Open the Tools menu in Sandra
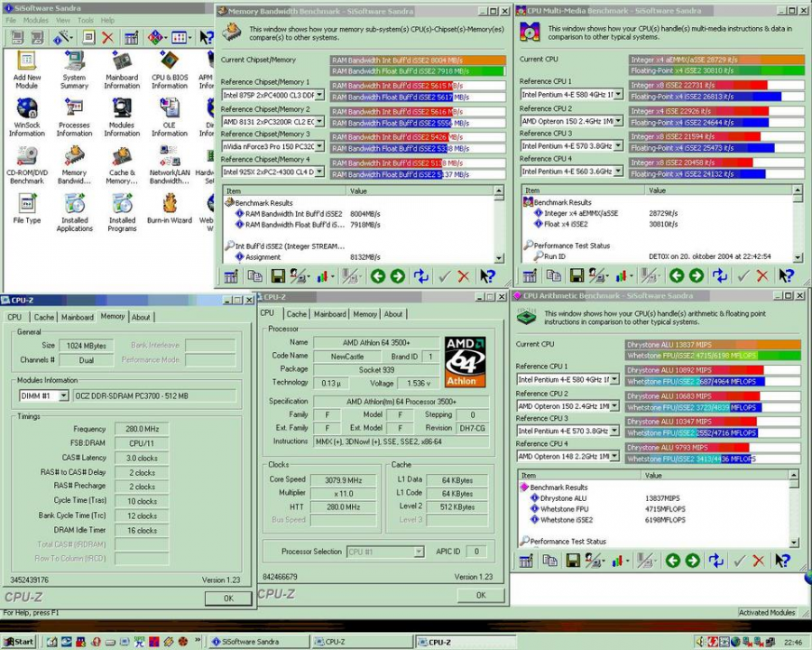The height and width of the screenshot is (650, 812). (x=85, y=19)
